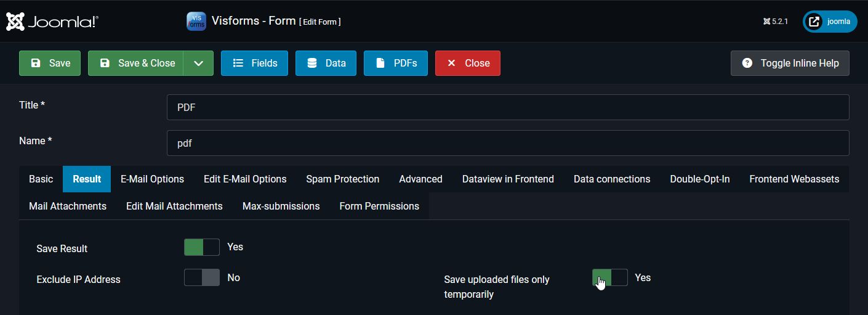Open the Edit E-Mail Options tab
This screenshot has width=868, height=315.
[245, 179]
